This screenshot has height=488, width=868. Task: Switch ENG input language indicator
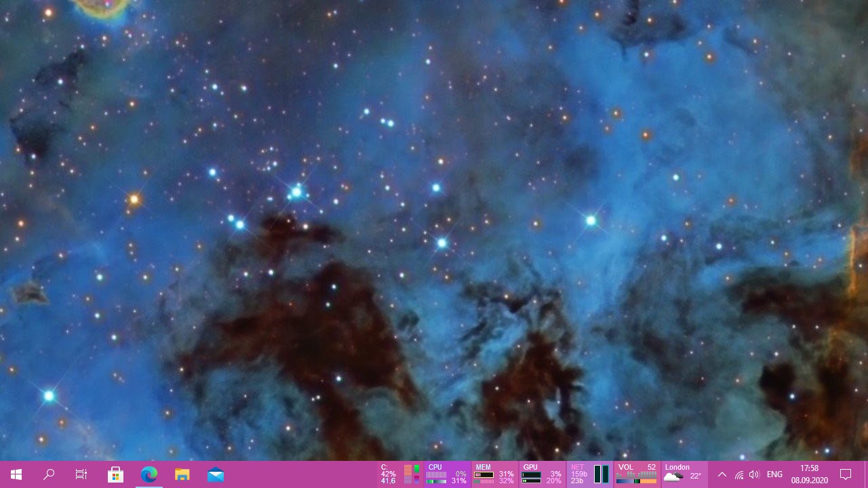[774, 474]
